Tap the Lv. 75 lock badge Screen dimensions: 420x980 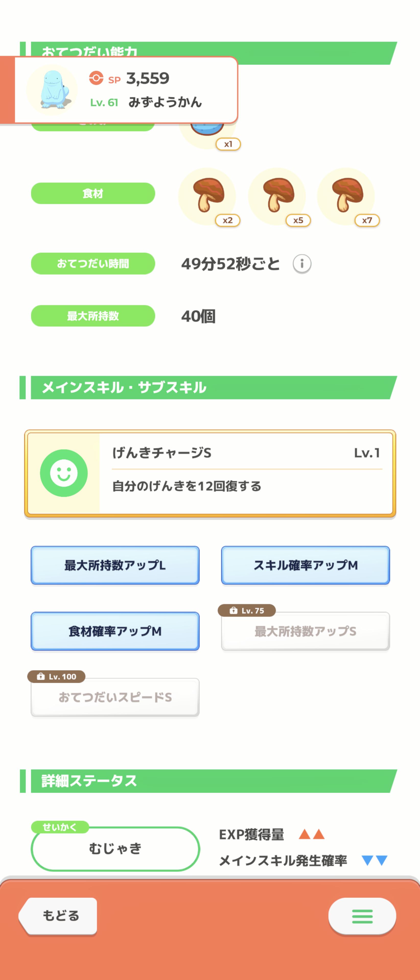tap(247, 611)
